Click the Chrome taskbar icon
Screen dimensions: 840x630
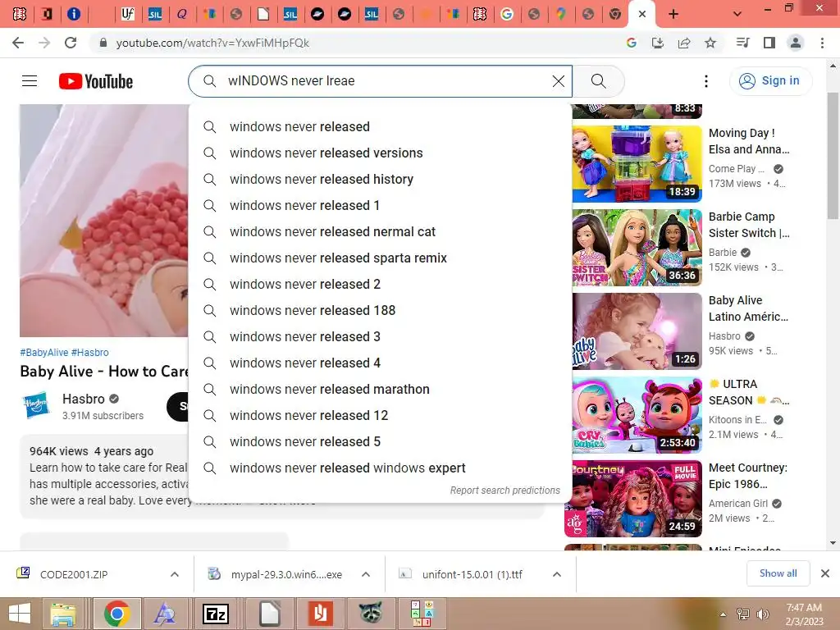tap(117, 614)
